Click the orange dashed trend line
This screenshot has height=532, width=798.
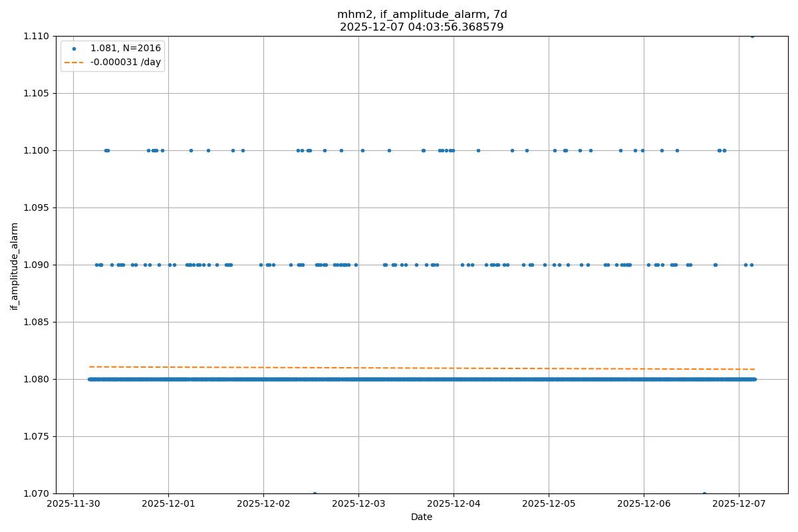pyautogui.click(x=422, y=368)
